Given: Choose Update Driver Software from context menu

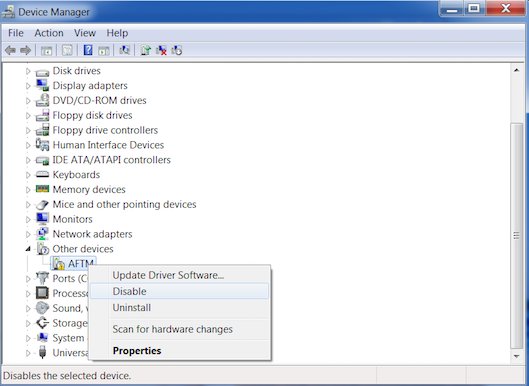Looking at the screenshot, I should point(180,275).
